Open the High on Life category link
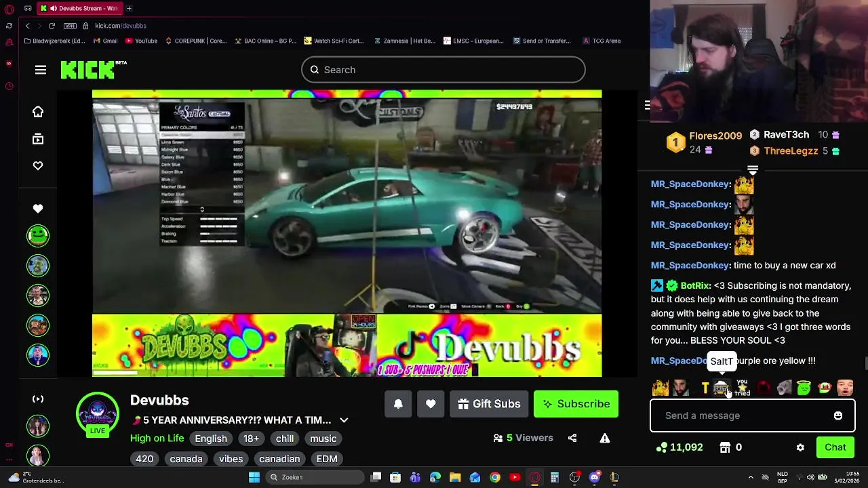 [157, 439]
